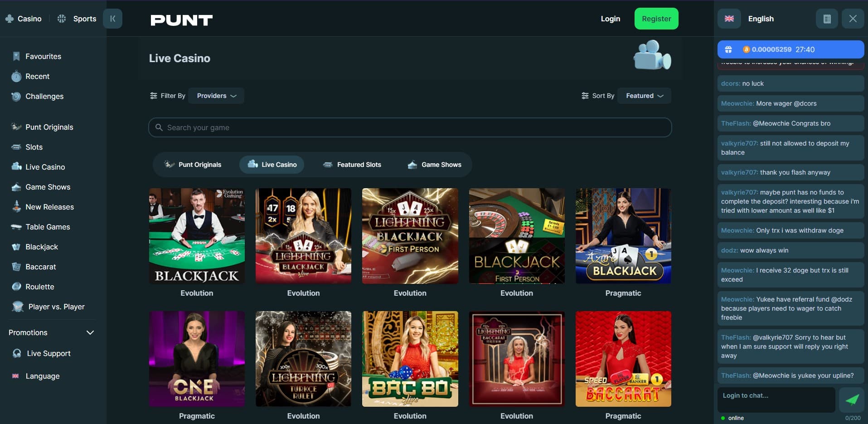This screenshot has width=868, height=424.
Task: Click the Roulette wheel sidebar icon
Action: [x=16, y=286]
